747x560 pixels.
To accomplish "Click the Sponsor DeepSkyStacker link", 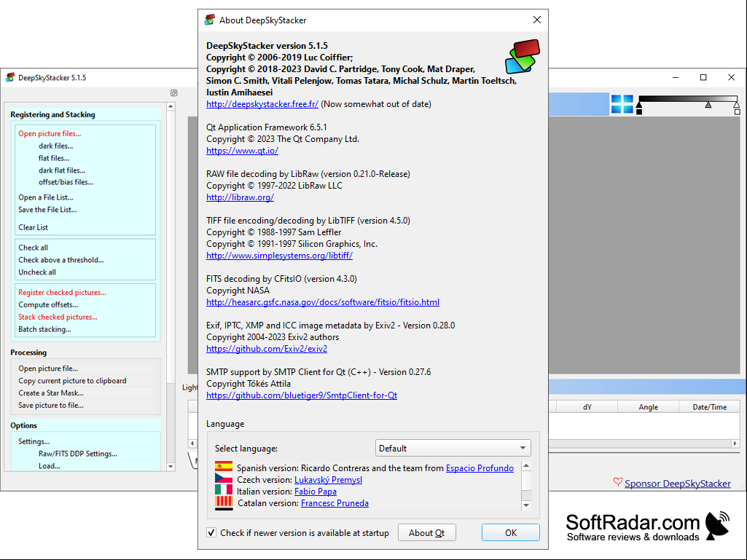I will coord(678,484).
